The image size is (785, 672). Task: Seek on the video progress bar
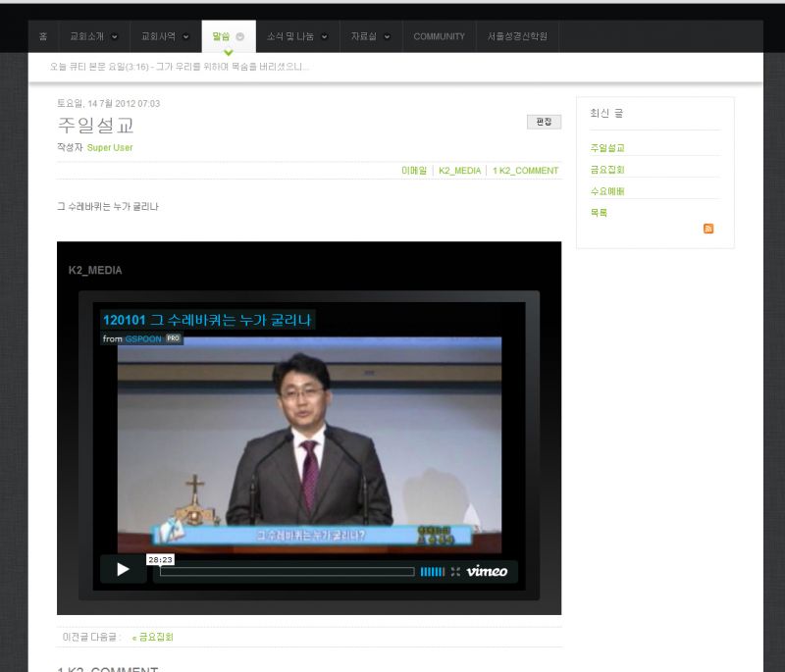tap(288, 571)
